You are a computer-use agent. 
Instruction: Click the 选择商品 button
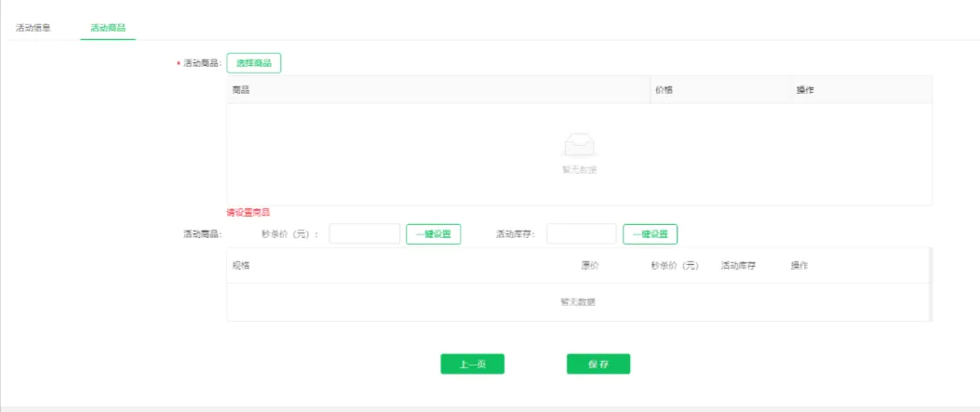coord(254,63)
